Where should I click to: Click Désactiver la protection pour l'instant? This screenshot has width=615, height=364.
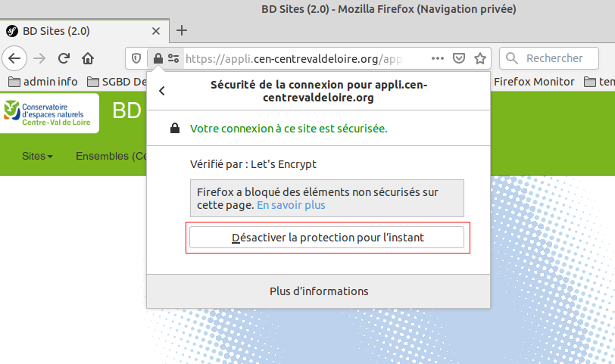click(x=327, y=238)
